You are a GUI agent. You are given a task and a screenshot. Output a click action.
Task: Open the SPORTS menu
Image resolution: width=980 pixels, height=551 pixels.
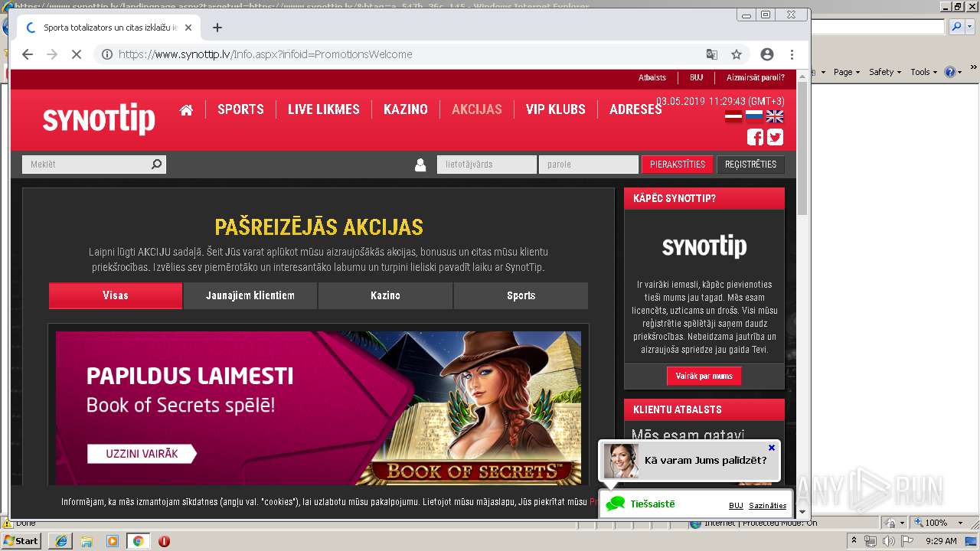(x=240, y=109)
